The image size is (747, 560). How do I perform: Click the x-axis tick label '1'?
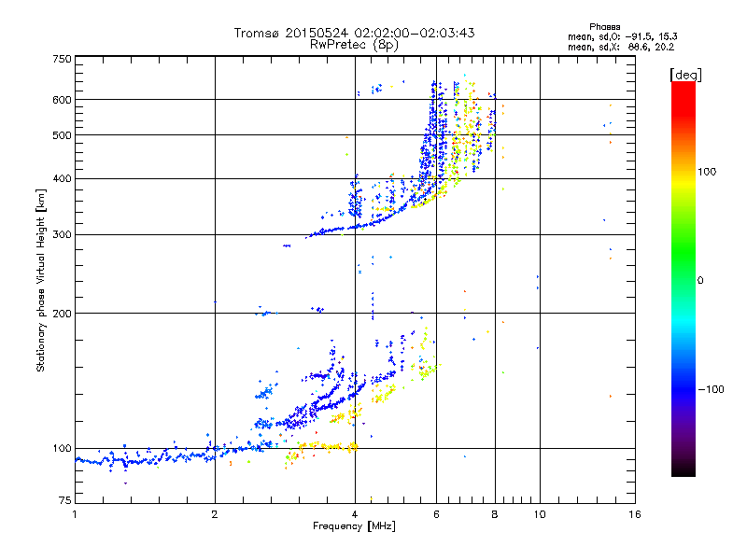[x=75, y=514]
